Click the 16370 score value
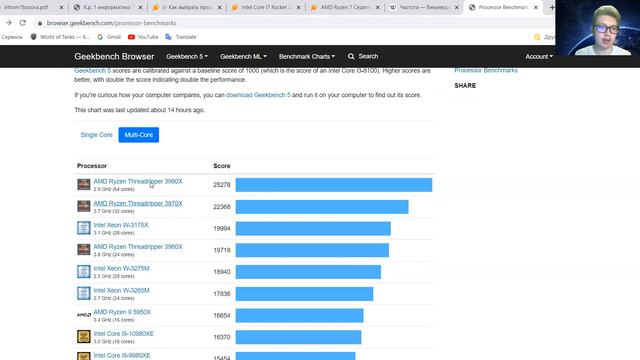 point(222,337)
